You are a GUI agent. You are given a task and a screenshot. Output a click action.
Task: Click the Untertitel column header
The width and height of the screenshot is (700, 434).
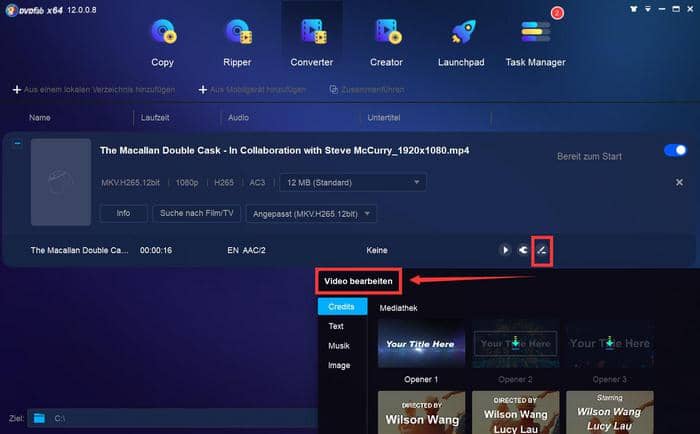tap(384, 118)
